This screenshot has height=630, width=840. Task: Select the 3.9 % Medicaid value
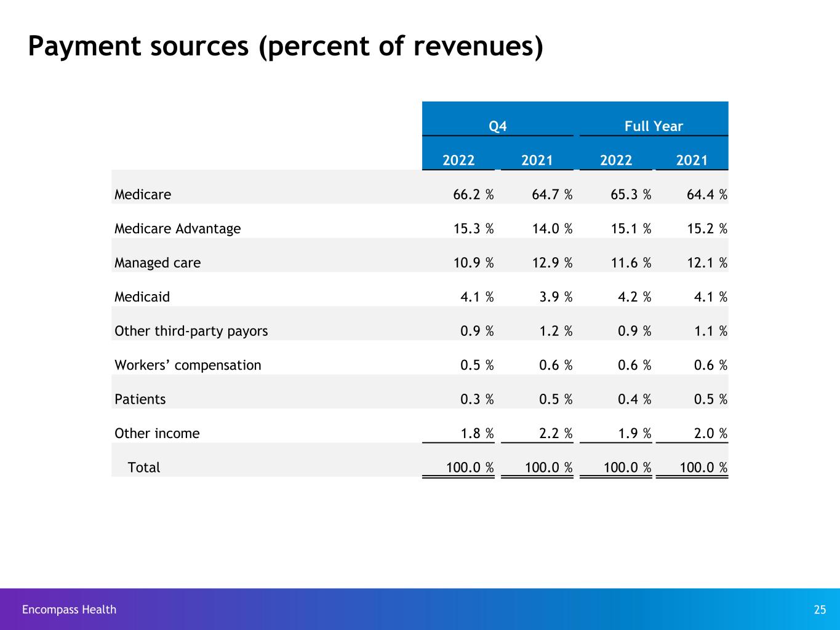coord(556,297)
